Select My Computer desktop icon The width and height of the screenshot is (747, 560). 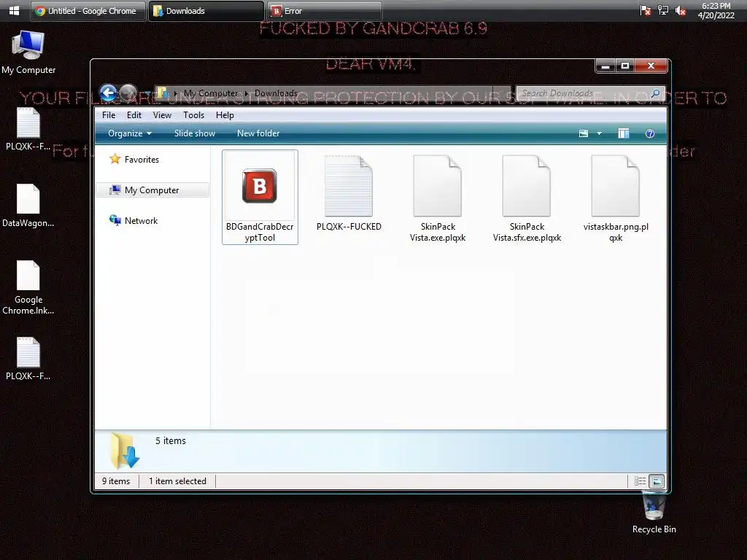[x=28, y=52]
